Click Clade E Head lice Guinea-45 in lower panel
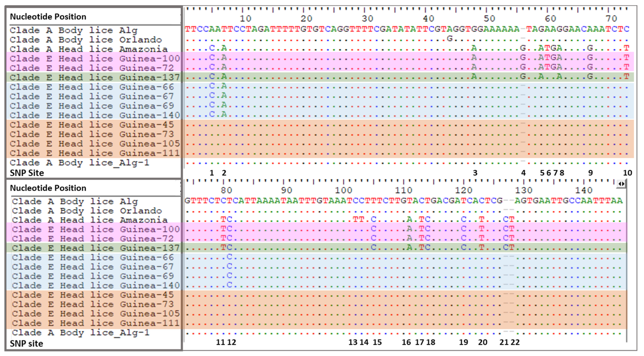The width and height of the screenshot is (644, 356). [x=93, y=295]
